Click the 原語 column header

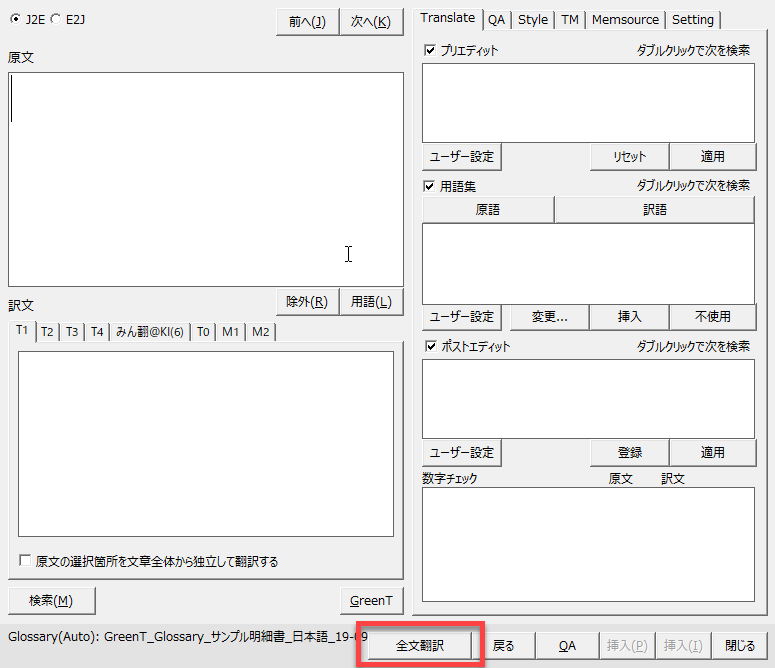[487, 210]
